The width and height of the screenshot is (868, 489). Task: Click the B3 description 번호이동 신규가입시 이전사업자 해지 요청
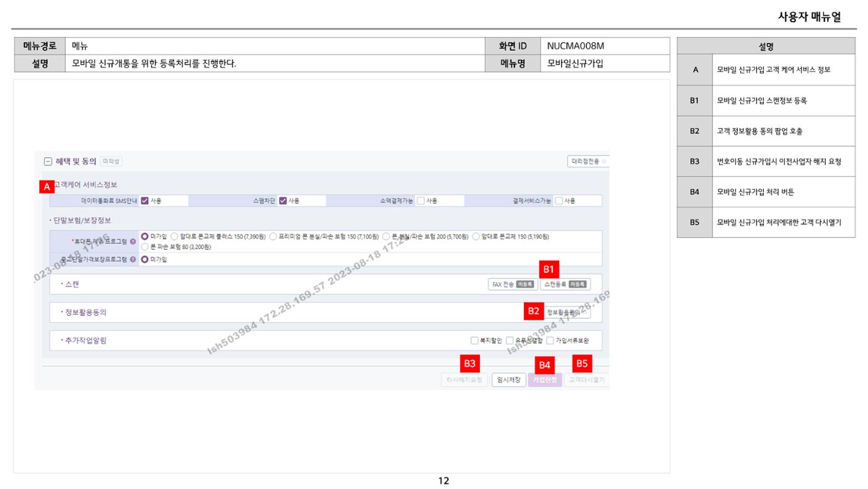[x=779, y=161]
